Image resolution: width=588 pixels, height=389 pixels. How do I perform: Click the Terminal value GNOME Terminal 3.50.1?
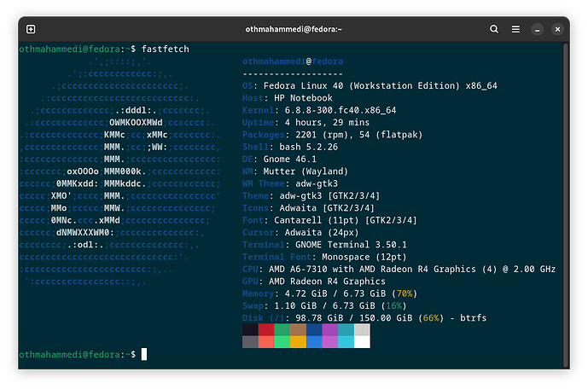pyautogui.click(x=351, y=245)
